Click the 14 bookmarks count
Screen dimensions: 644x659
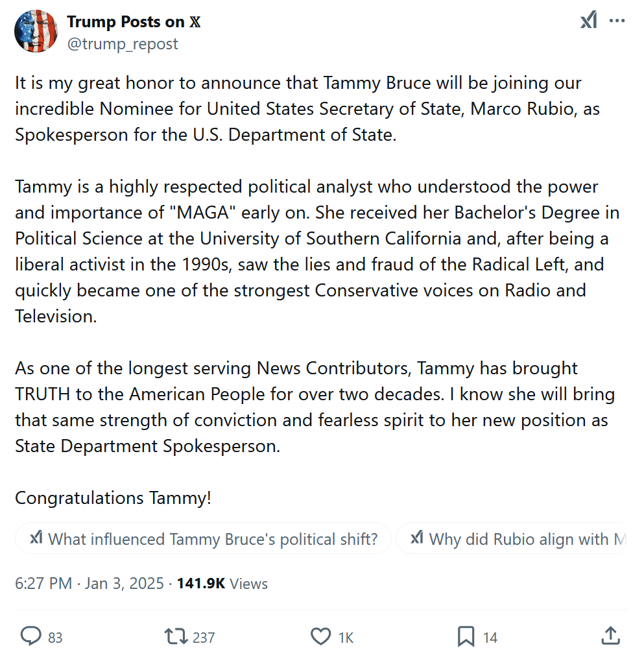(x=490, y=638)
